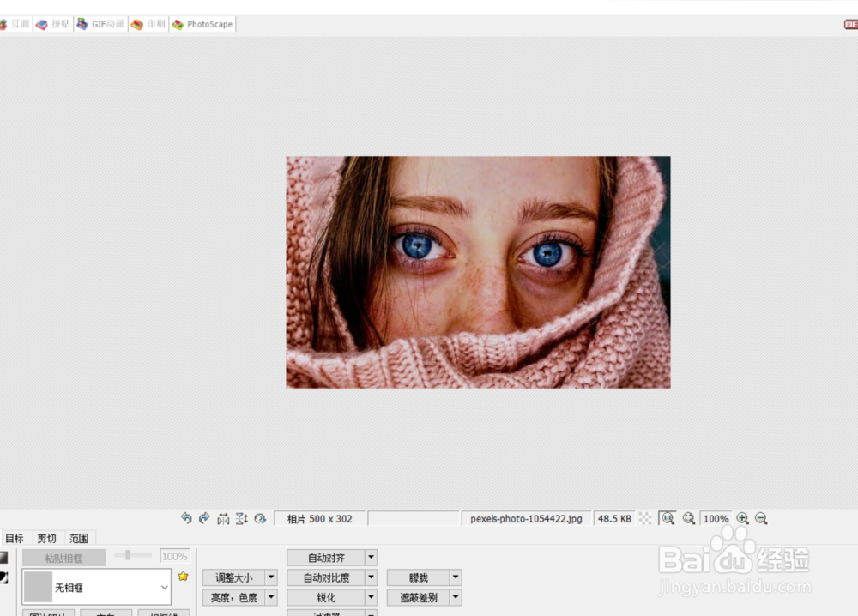Expand the 遮蔽差别 dropdown arrow
Image resolution: width=858 pixels, height=616 pixels.
[x=456, y=597]
